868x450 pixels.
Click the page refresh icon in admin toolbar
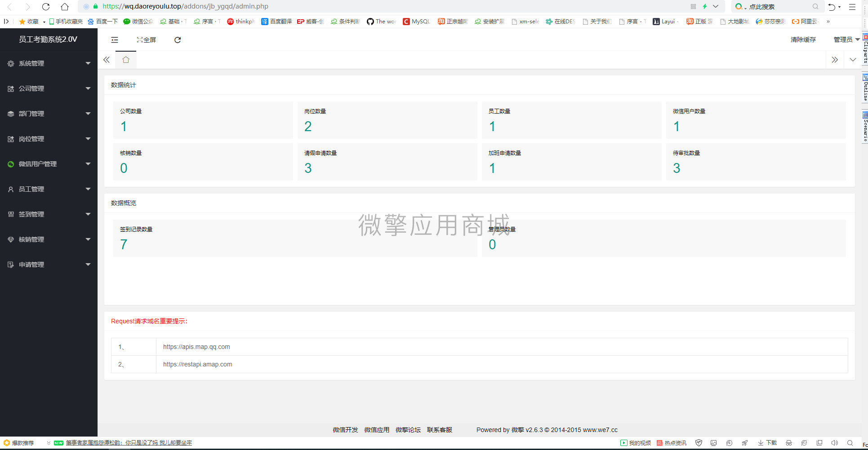coord(178,40)
